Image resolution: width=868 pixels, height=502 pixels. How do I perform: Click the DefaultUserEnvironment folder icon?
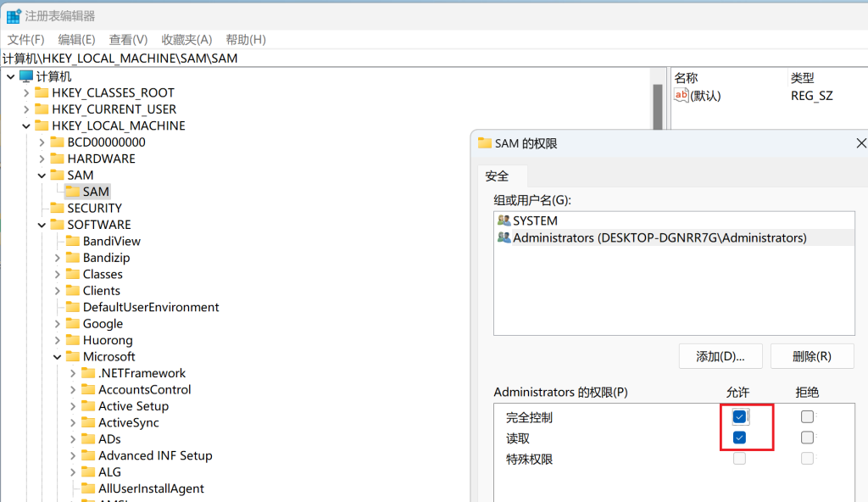click(73, 307)
